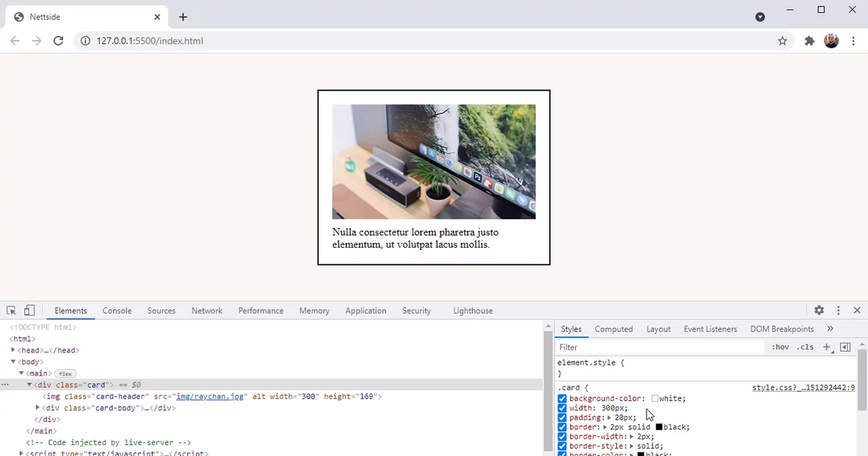Screen dimensions: 868x456
Task: Toggle the :hov element state button
Action: click(780, 347)
